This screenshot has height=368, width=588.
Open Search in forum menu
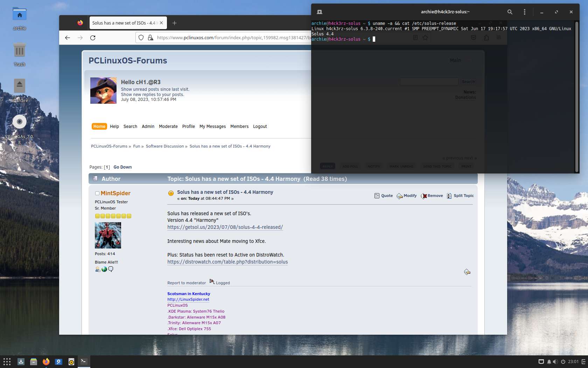[x=130, y=127]
